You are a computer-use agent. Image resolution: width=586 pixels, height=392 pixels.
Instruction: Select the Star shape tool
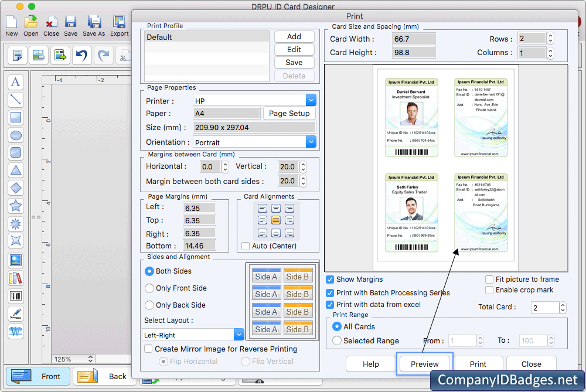pyautogui.click(x=16, y=206)
